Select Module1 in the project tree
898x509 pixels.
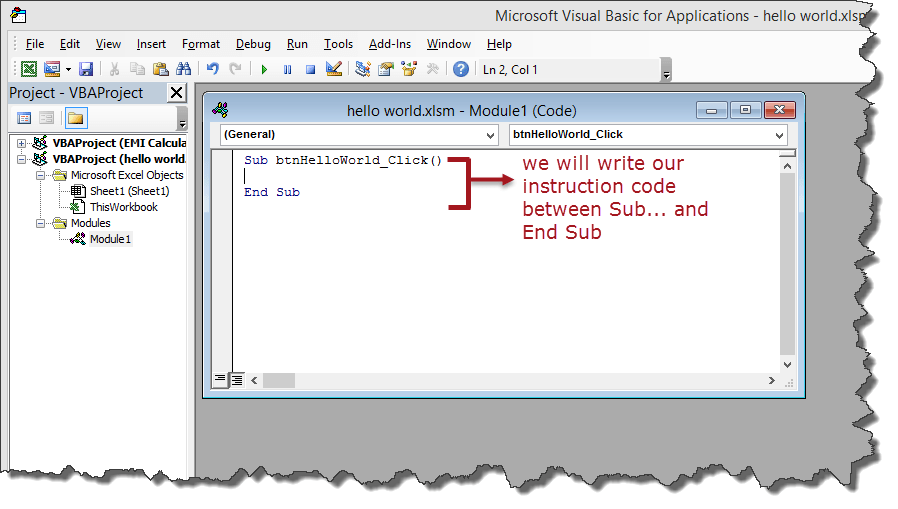coord(109,239)
